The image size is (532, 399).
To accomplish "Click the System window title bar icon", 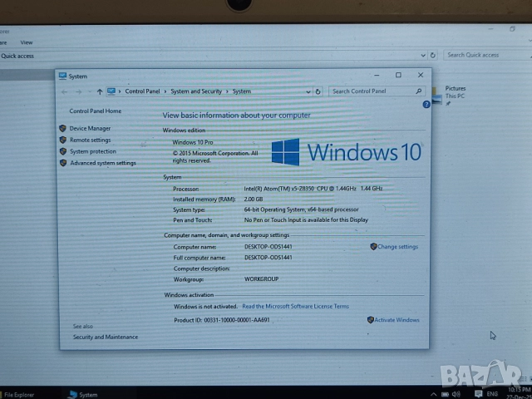I will pyautogui.click(x=62, y=76).
